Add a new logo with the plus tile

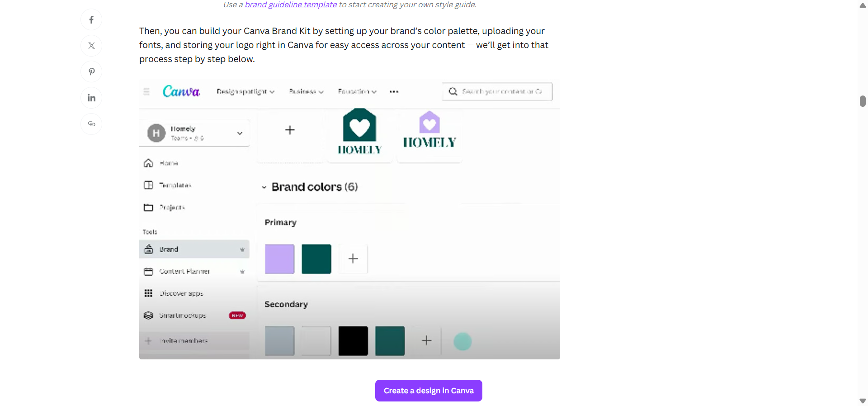290,130
